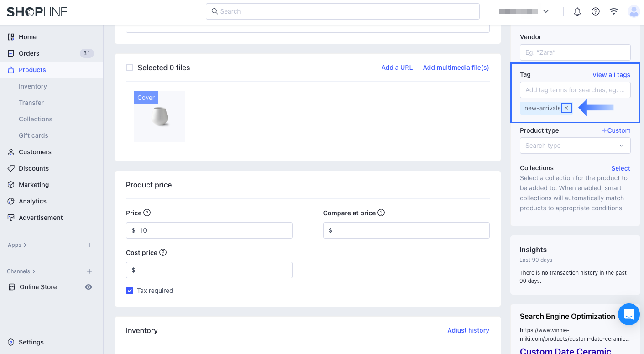Open the notifications bell icon
The width and height of the screenshot is (644, 354).
(x=577, y=12)
